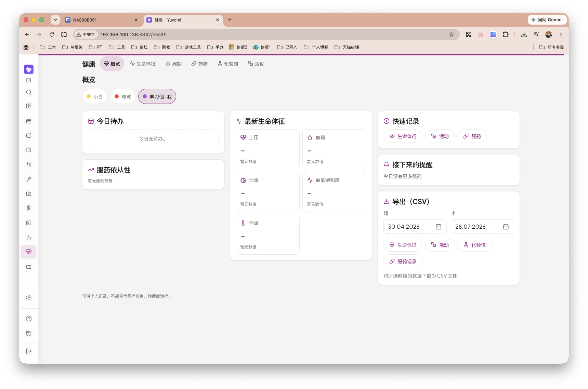The height and width of the screenshot is (389, 588).
Task: Open the 个人博客 bookmarks folder
Action: point(316,47)
